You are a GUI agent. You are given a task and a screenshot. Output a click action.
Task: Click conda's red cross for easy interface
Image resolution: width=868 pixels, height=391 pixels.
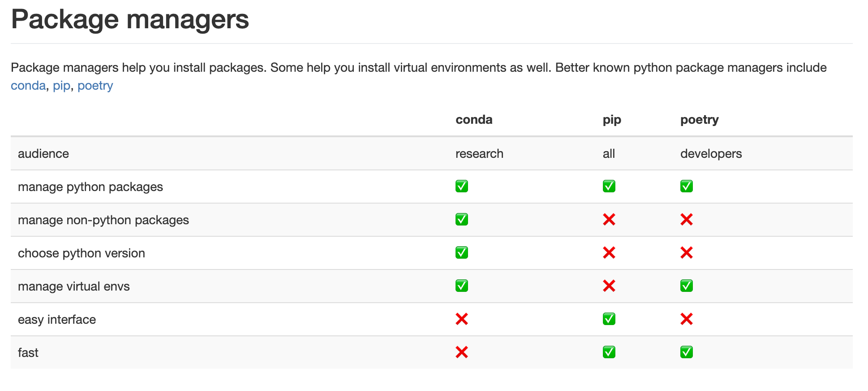(462, 319)
